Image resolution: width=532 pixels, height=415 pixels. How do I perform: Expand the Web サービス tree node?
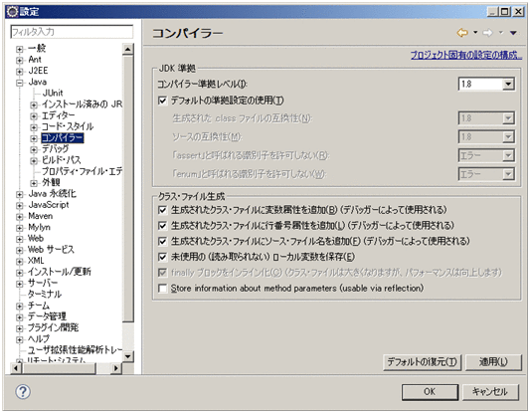pos(20,251)
